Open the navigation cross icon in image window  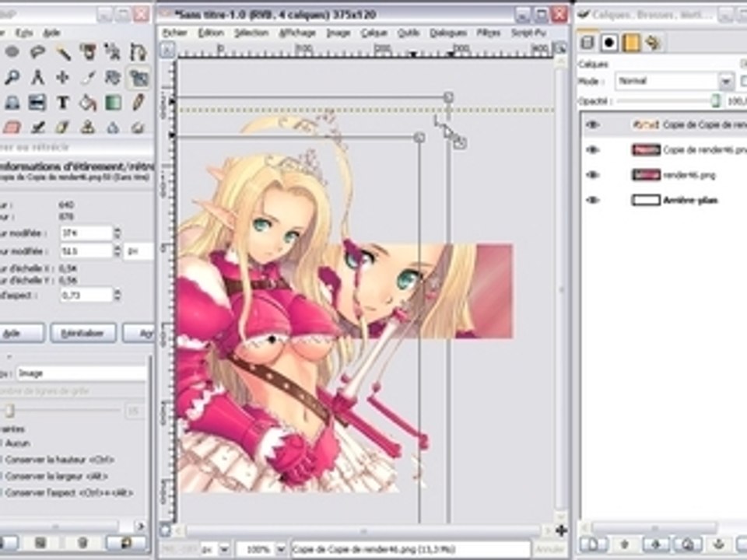(x=561, y=530)
